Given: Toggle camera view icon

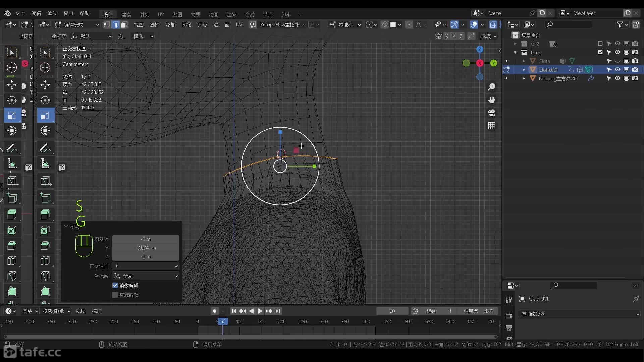Looking at the screenshot, I should (492, 113).
